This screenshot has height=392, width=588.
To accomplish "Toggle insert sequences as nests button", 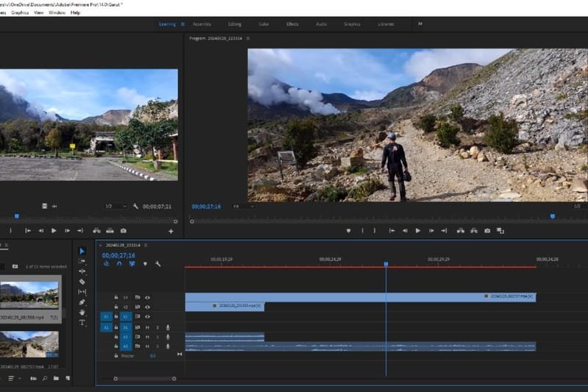I will (x=107, y=264).
